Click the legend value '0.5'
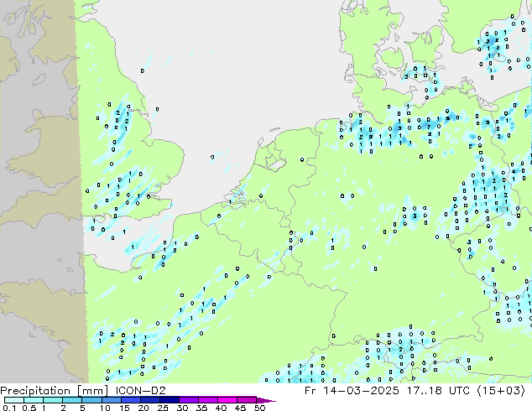Screen dimensions: 532x411 (x=29, y=408)
